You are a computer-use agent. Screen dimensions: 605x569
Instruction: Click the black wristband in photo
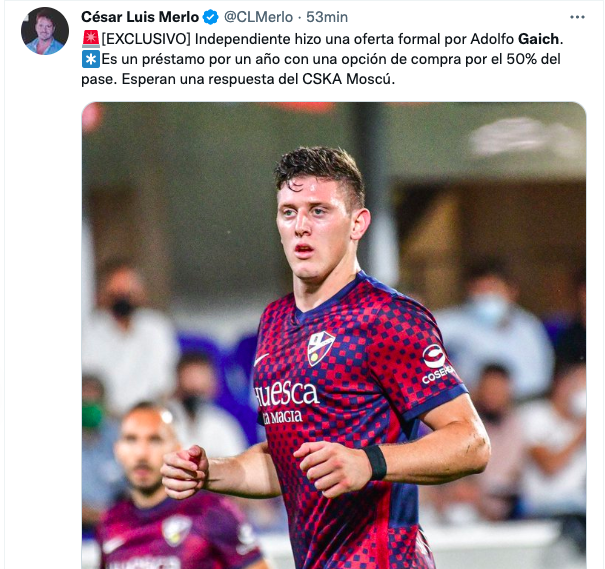(376, 462)
